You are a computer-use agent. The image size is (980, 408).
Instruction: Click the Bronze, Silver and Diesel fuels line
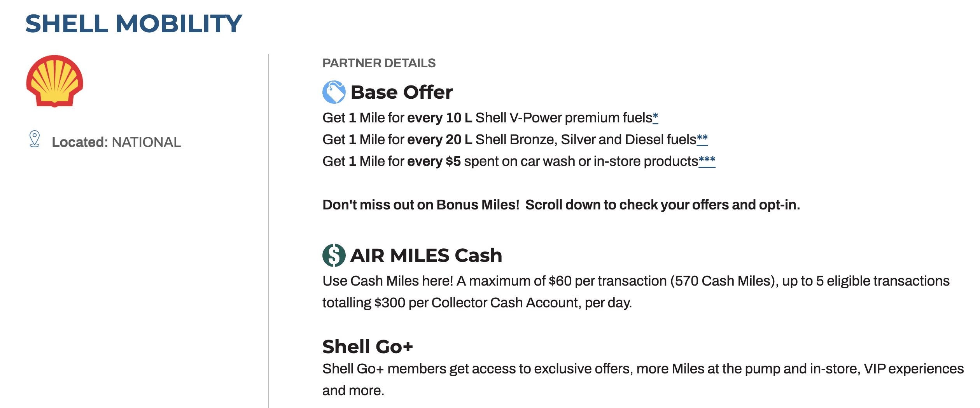click(509, 139)
